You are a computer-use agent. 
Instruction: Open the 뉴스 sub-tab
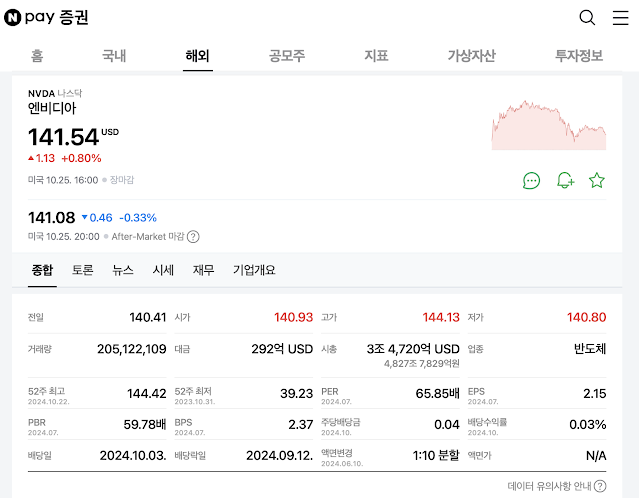click(123, 270)
